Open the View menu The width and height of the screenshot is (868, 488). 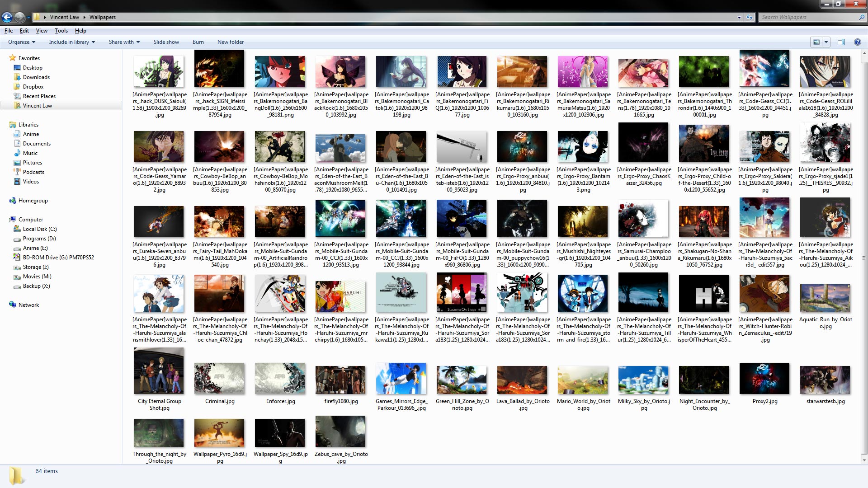[42, 31]
